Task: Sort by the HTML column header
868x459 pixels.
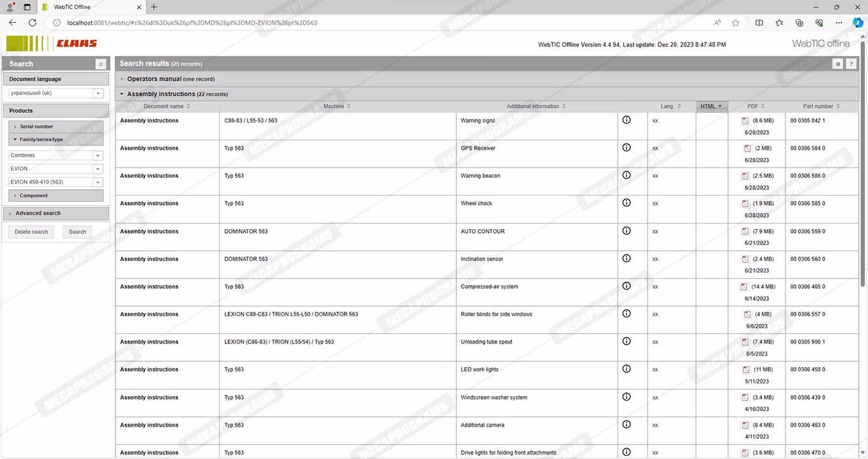Action: click(x=710, y=106)
